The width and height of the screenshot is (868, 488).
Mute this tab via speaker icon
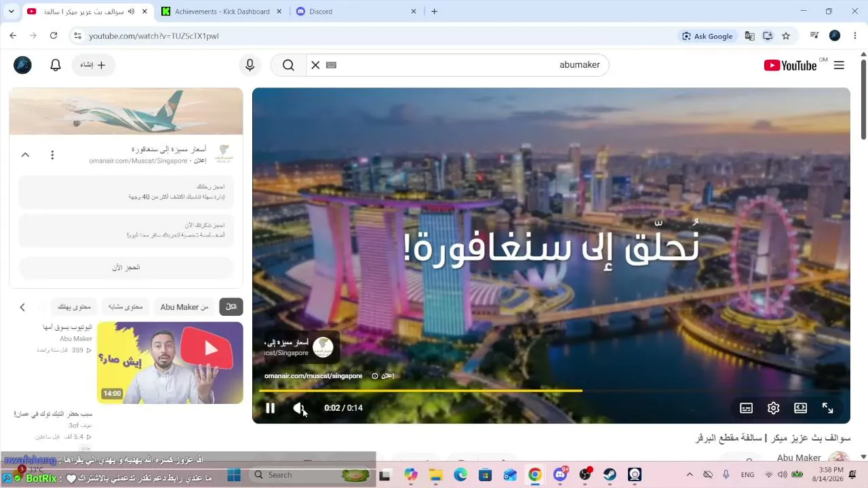(x=131, y=12)
